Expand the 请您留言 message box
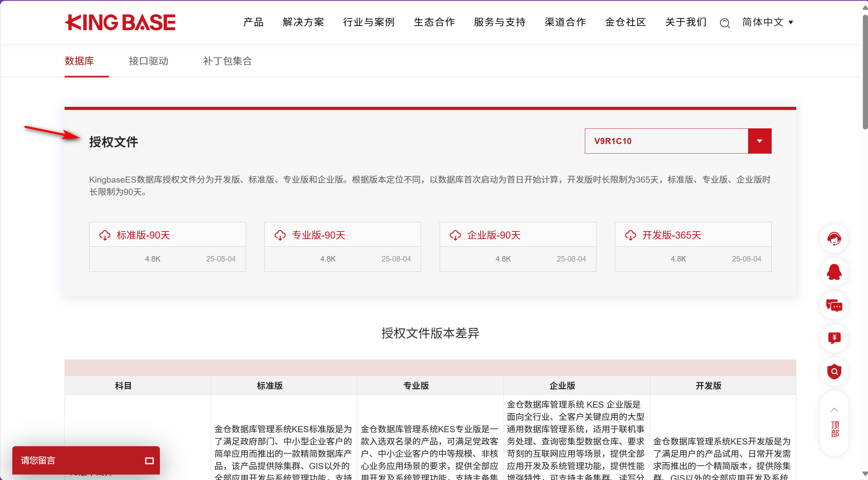Viewport: 868px width, 480px height. pos(149,461)
